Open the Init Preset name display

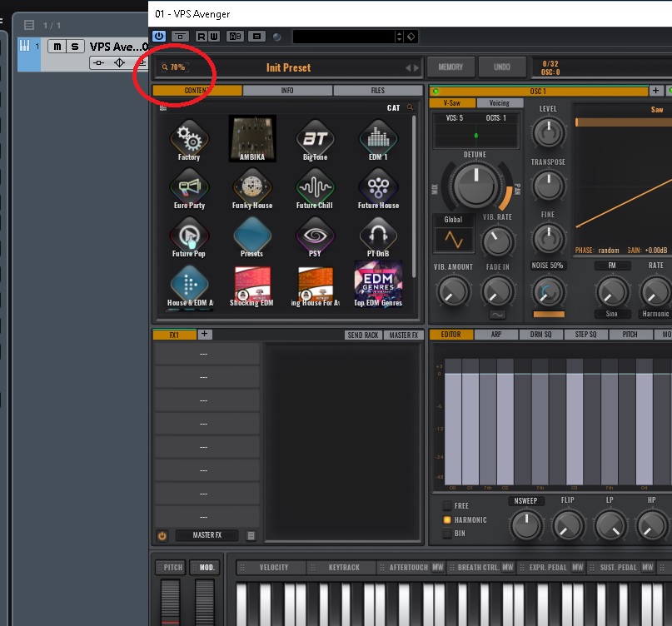pos(288,67)
